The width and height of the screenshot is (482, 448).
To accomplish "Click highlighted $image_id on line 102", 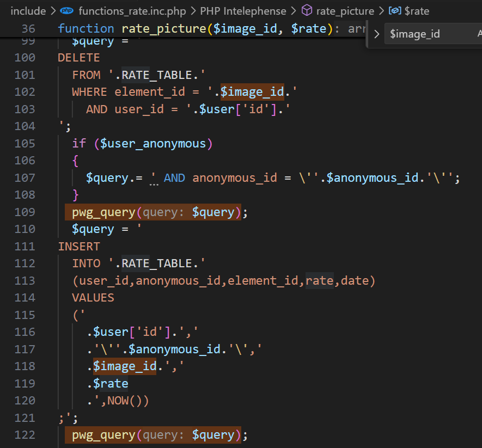I will 252,92.
